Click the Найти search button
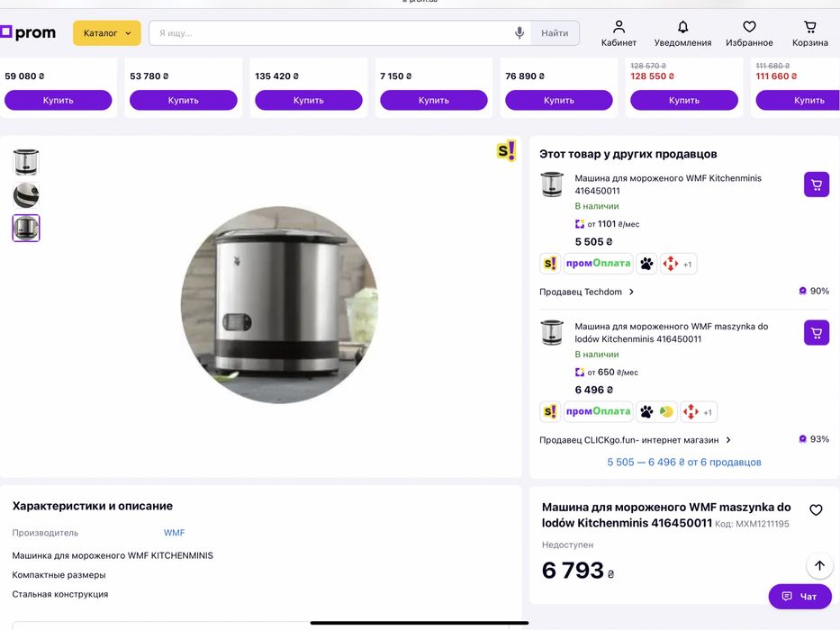Viewport: 840px width, 630px height. (555, 32)
